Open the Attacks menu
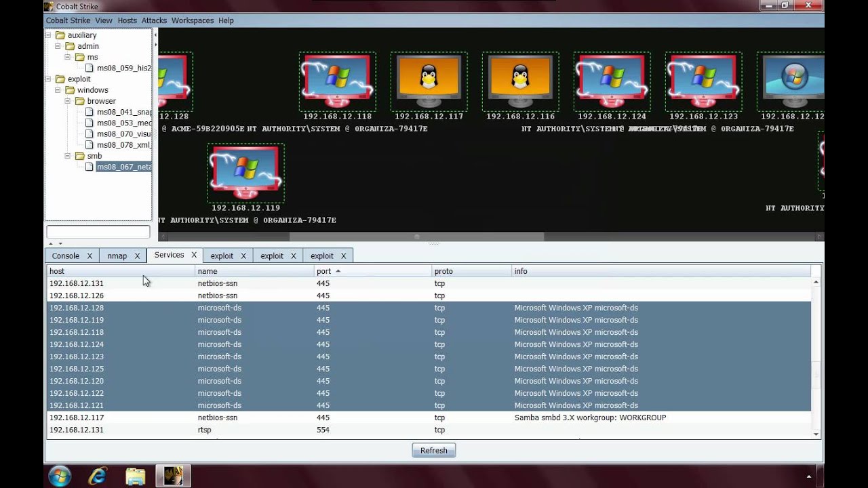The image size is (868, 488). pyautogui.click(x=154, y=20)
